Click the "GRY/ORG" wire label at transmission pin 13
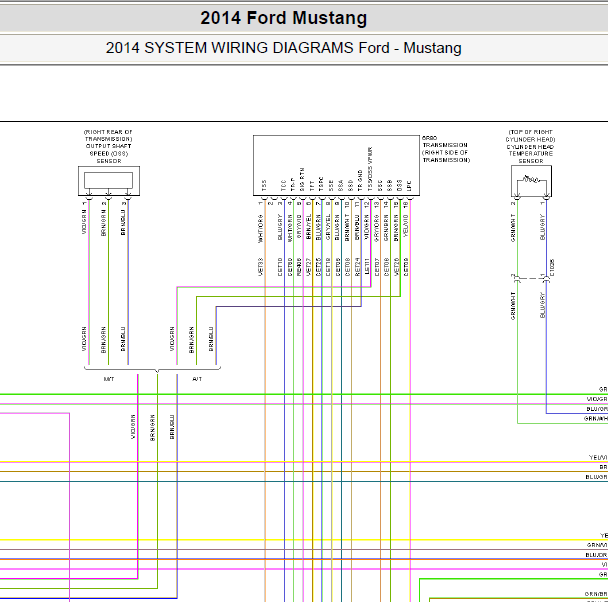This screenshot has height=602, width=608. (376, 229)
